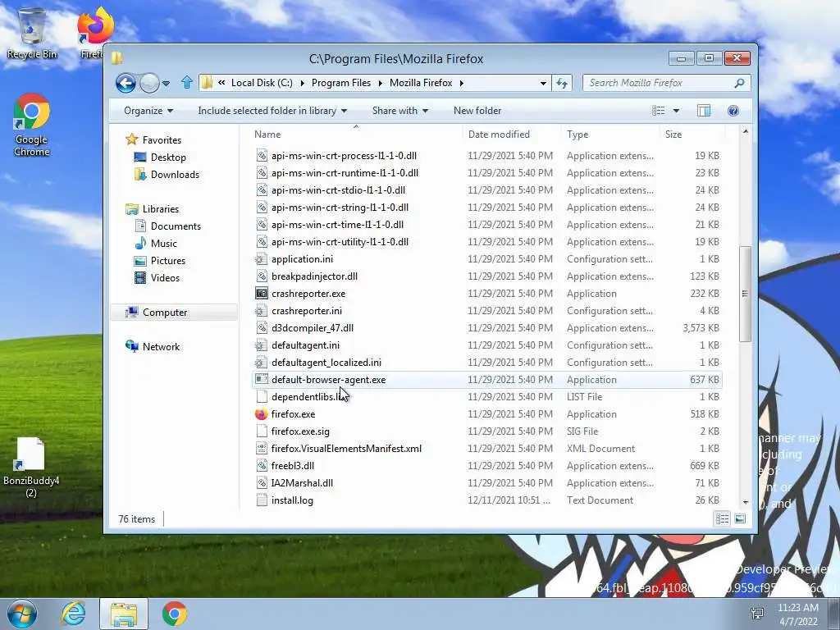Select firefox.VisualElementsManifest.xml file icon
Screen dimensions: 840x630
click(x=262, y=449)
